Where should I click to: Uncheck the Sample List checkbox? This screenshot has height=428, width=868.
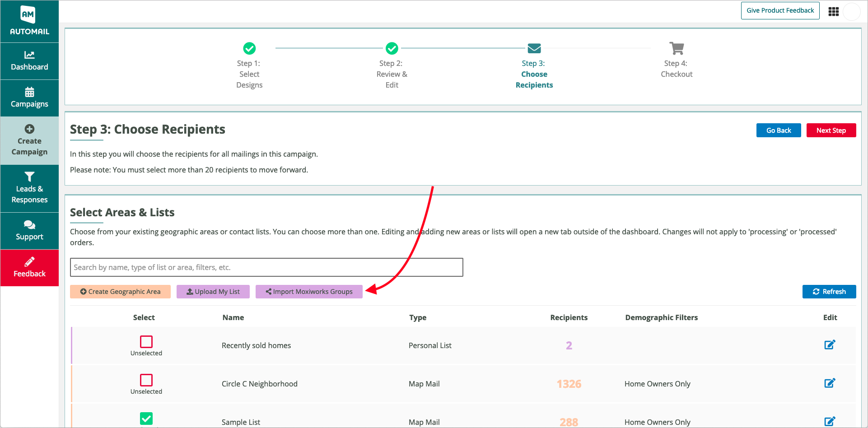[146, 419]
